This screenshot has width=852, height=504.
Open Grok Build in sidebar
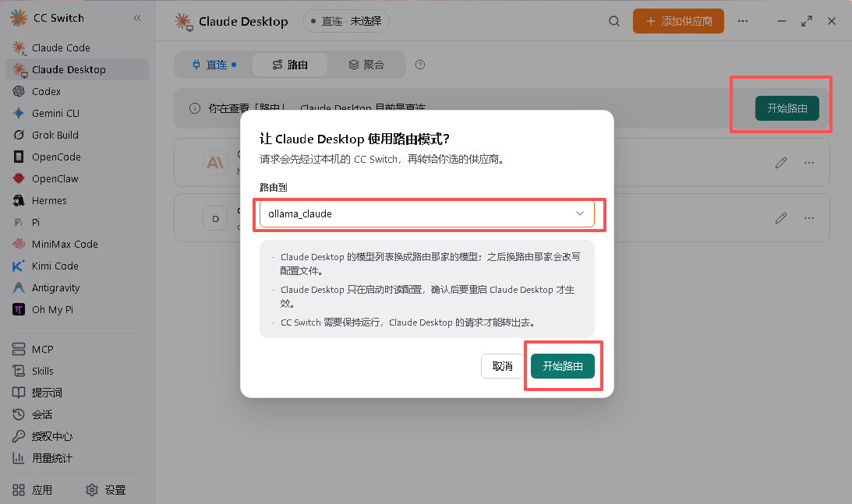(76, 135)
